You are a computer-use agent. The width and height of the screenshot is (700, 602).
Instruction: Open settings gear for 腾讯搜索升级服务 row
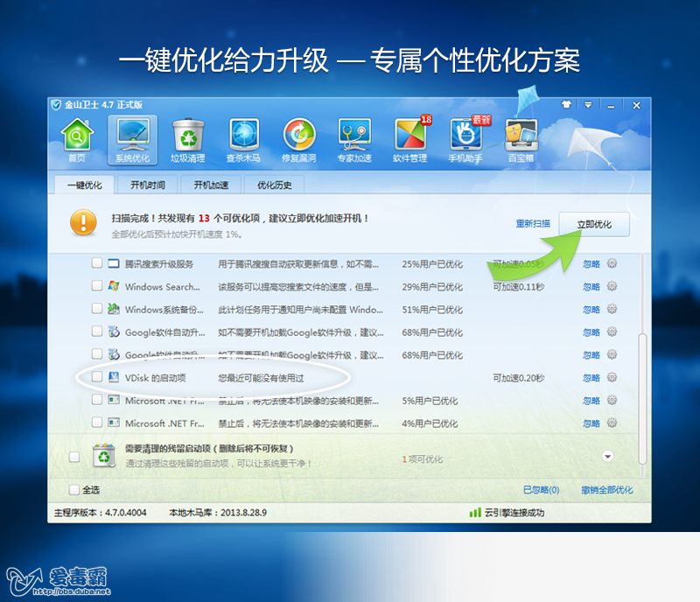(612, 263)
